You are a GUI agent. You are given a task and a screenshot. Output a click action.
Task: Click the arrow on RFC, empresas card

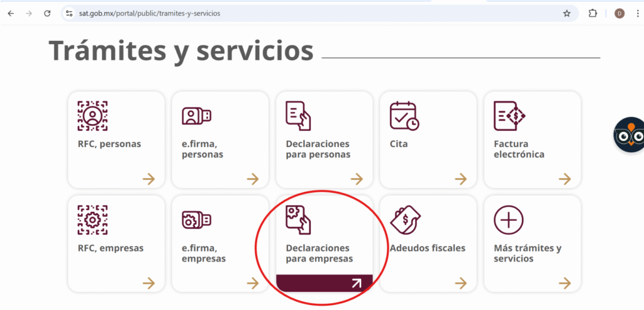point(148,283)
